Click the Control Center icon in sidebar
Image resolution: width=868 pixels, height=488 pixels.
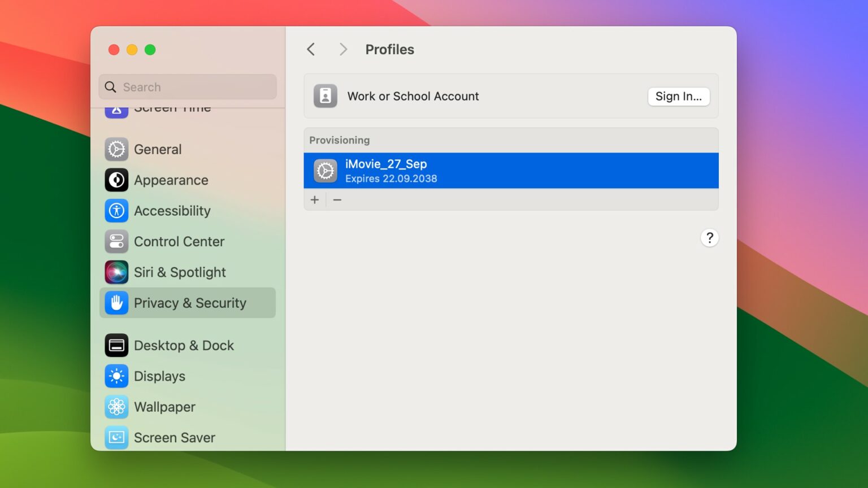coord(116,242)
